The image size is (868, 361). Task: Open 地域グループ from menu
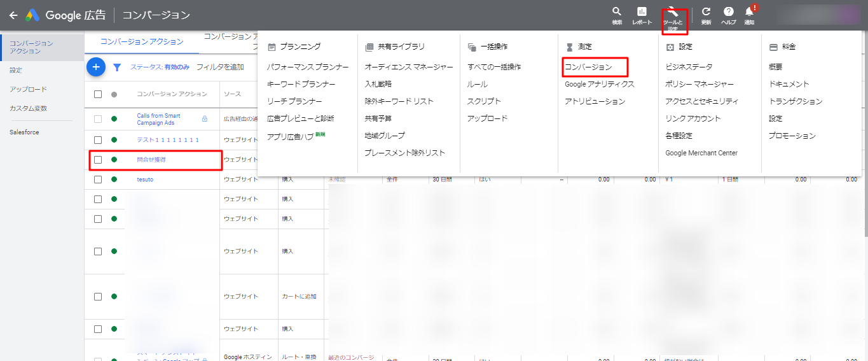click(384, 136)
